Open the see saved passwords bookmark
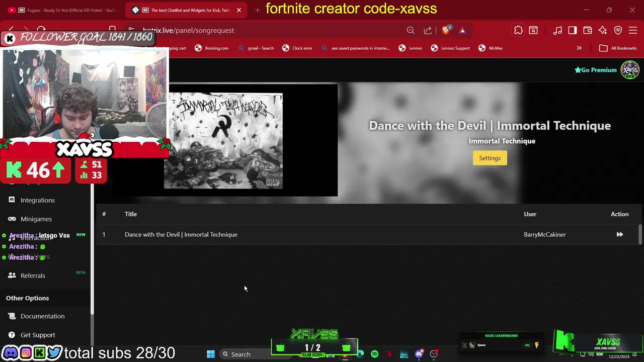This screenshot has height=362, width=644. 355,48
